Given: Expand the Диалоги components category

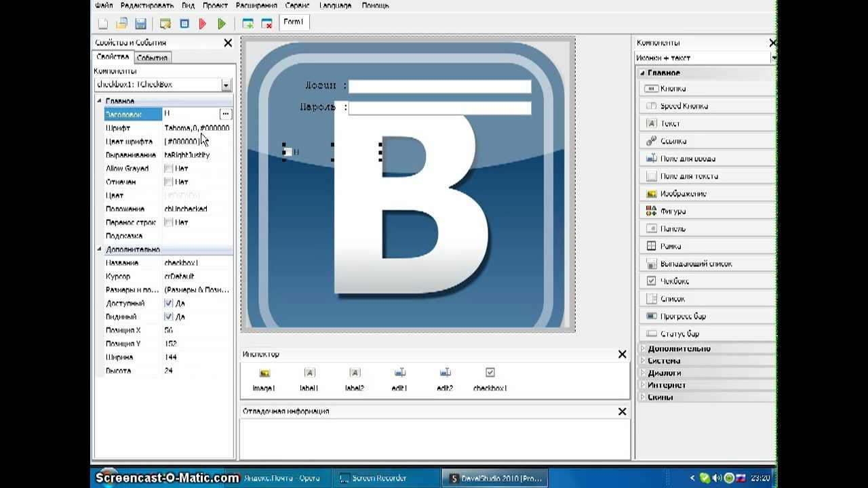Looking at the screenshot, I should coord(643,373).
